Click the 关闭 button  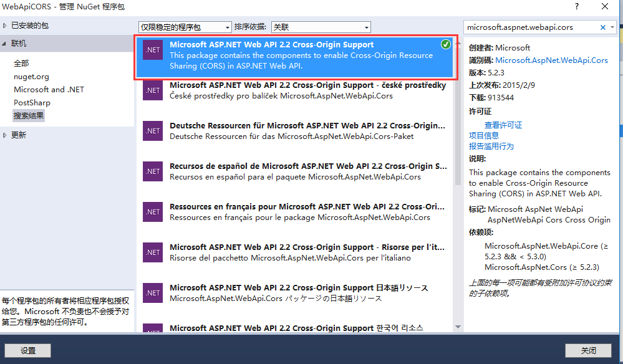589,350
